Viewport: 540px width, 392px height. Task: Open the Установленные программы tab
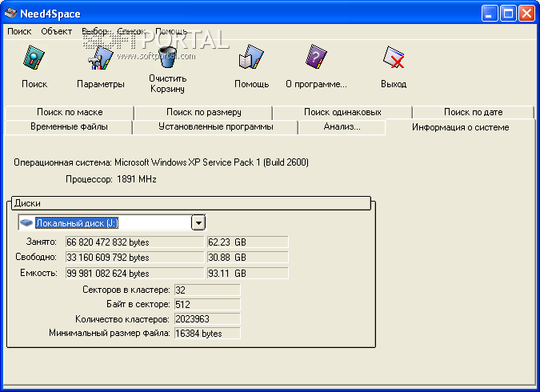[x=215, y=126]
